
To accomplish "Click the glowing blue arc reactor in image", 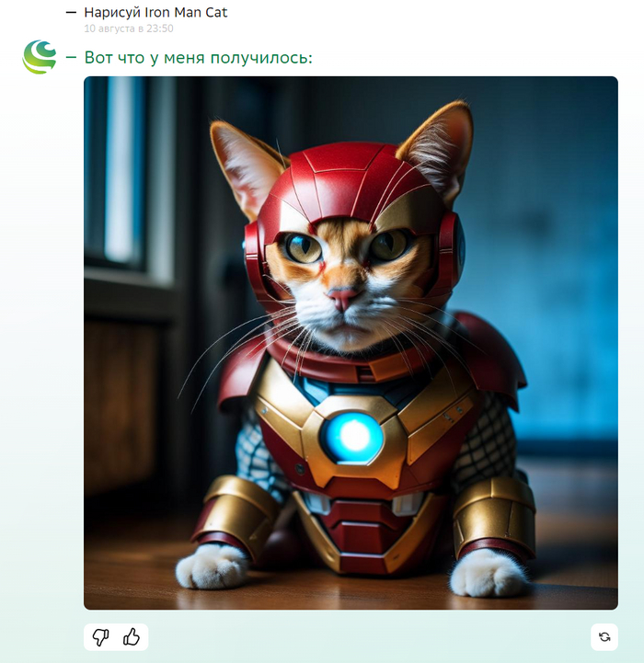I will pos(352,437).
